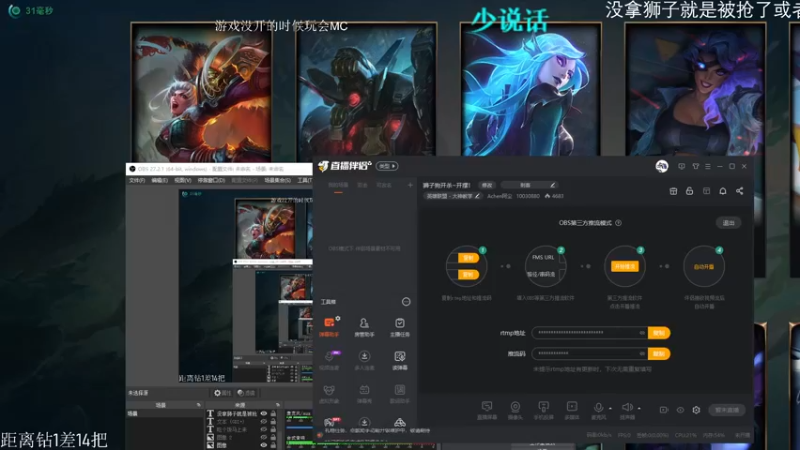Screen dimensions: 800x450
Task: Open the 读弹幕 tool
Action: click(399, 360)
